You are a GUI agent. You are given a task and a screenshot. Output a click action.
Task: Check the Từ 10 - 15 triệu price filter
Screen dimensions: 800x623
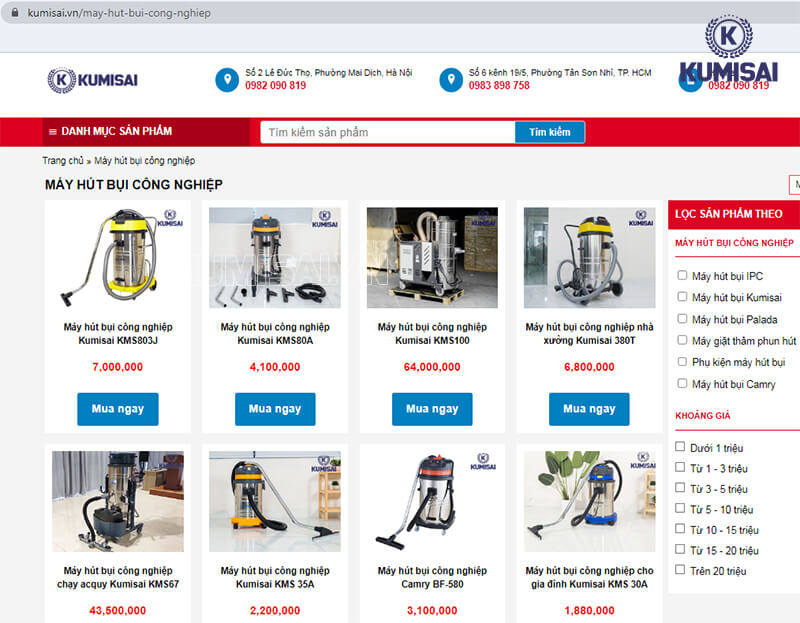click(x=680, y=529)
